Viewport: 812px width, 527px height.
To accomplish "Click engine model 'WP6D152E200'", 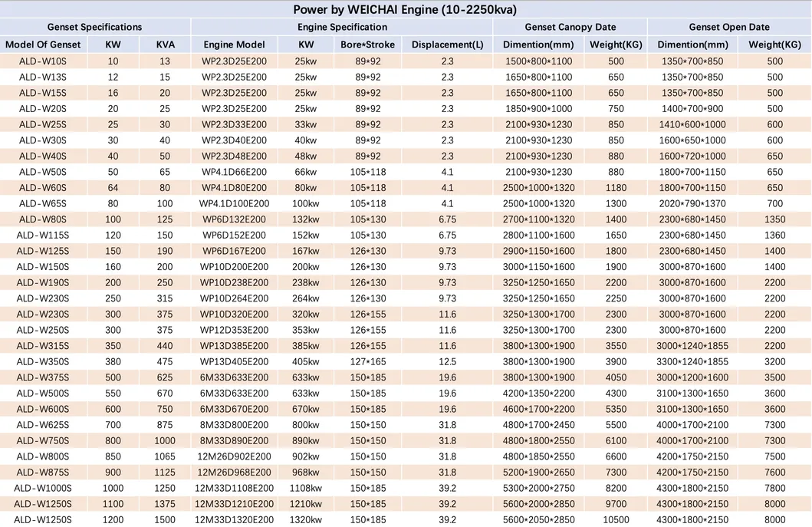I will 234,236.
